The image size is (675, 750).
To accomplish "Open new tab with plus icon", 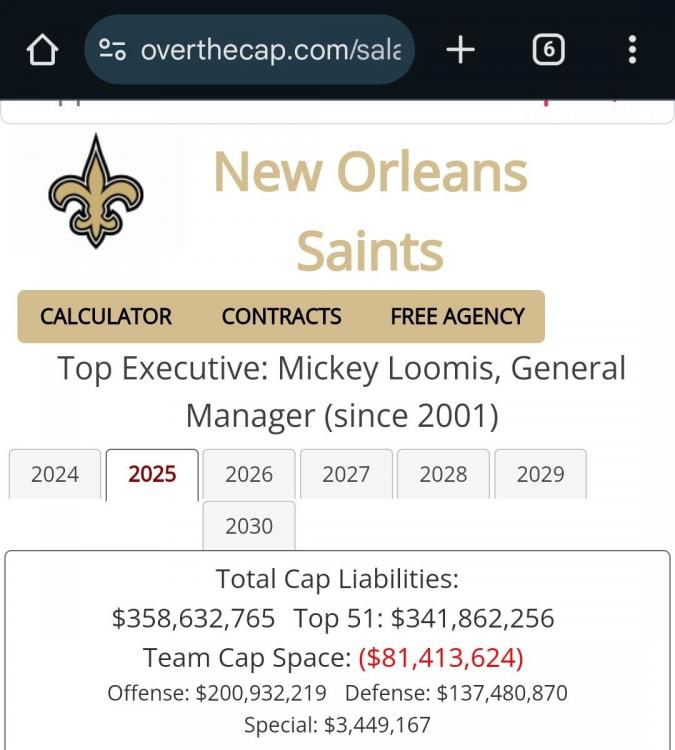I will (x=460, y=50).
